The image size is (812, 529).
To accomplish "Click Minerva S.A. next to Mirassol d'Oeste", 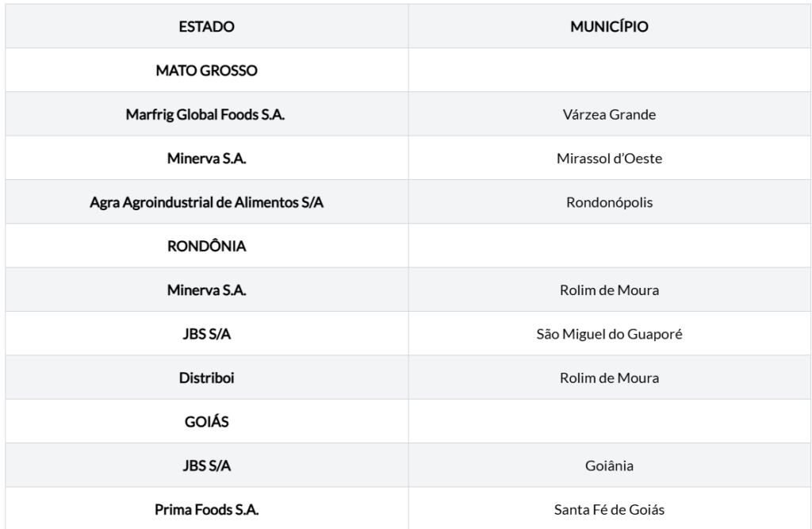I will click(x=207, y=159).
